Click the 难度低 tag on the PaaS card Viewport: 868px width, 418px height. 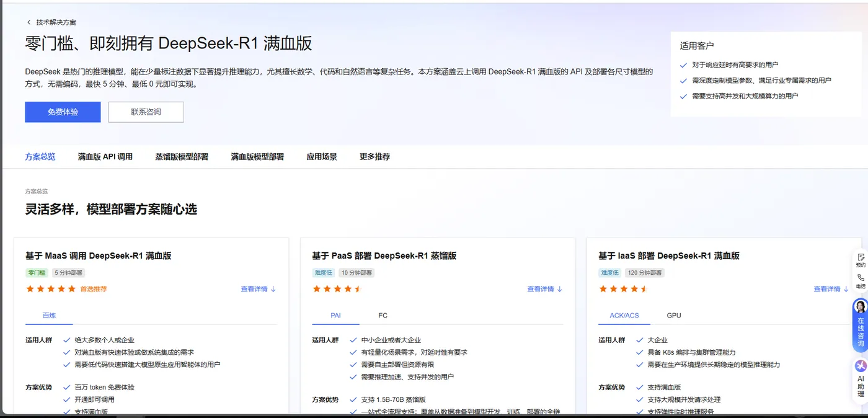324,273
